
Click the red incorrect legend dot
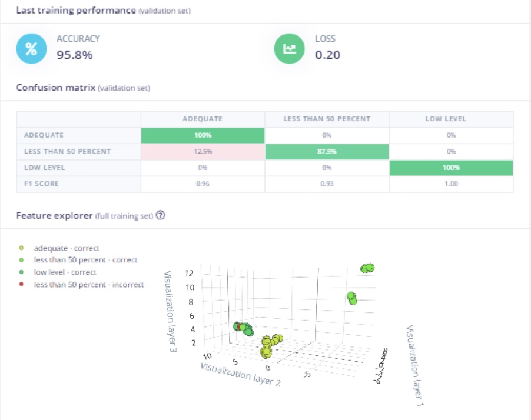(21, 284)
